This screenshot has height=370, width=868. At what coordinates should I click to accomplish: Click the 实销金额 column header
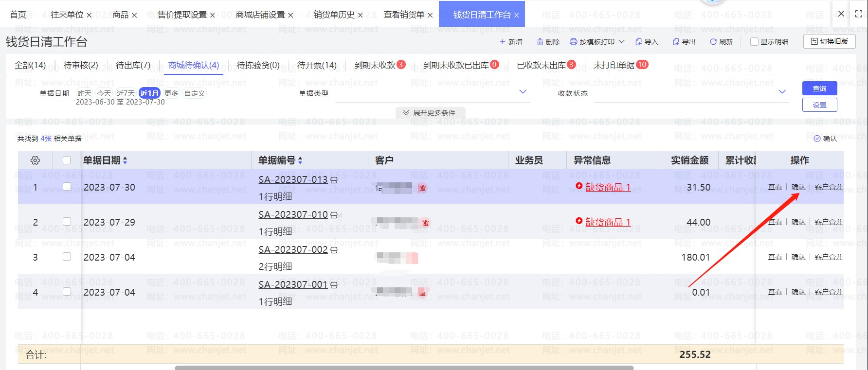(690, 160)
